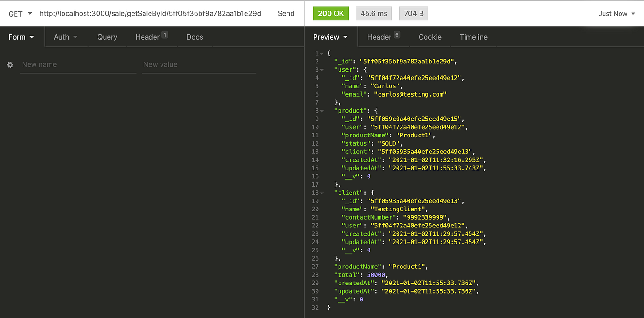644x318 pixels.
Task: Click the gear settings icon
Action: pos(10,65)
